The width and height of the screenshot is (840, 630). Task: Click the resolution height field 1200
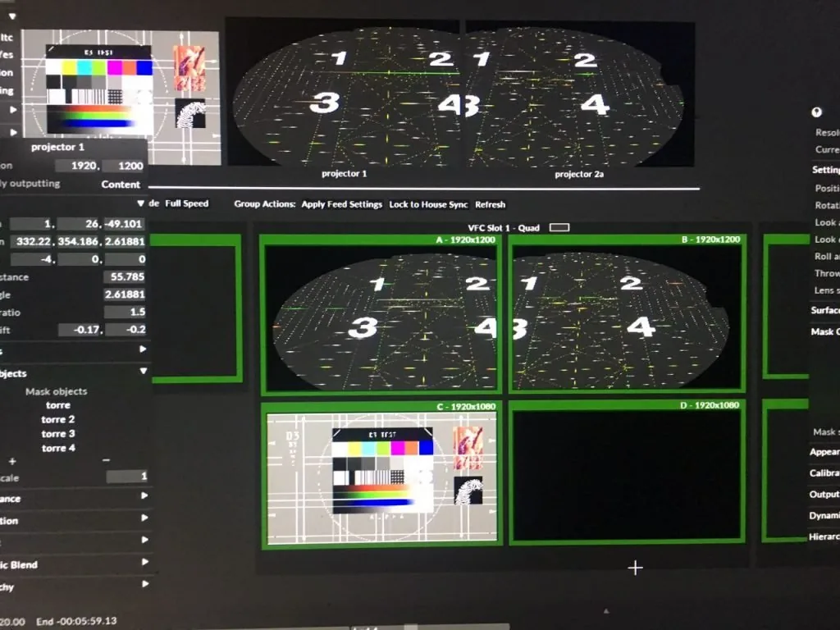(x=125, y=166)
